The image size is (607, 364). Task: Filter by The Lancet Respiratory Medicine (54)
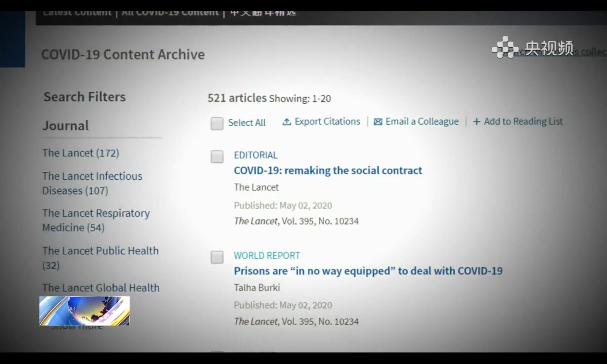(96, 221)
